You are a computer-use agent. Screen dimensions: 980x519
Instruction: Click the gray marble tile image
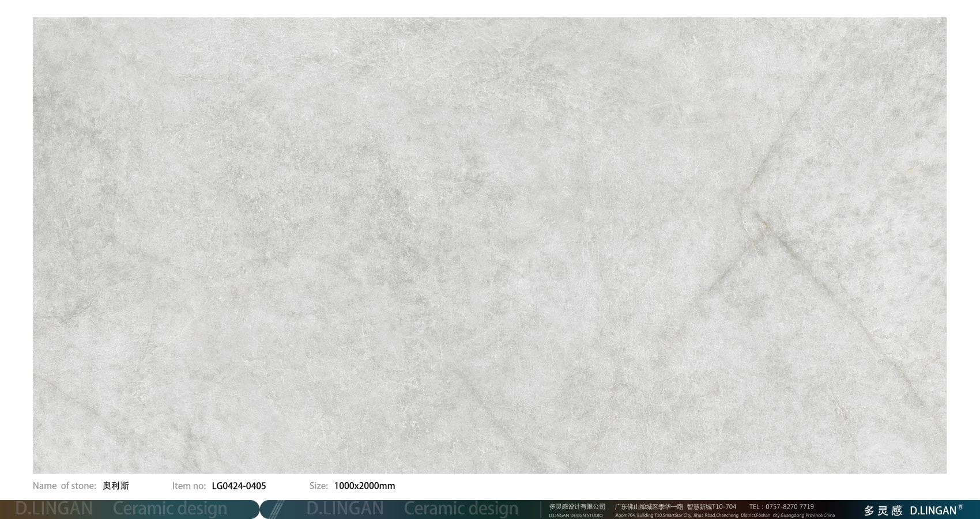(489, 245)
